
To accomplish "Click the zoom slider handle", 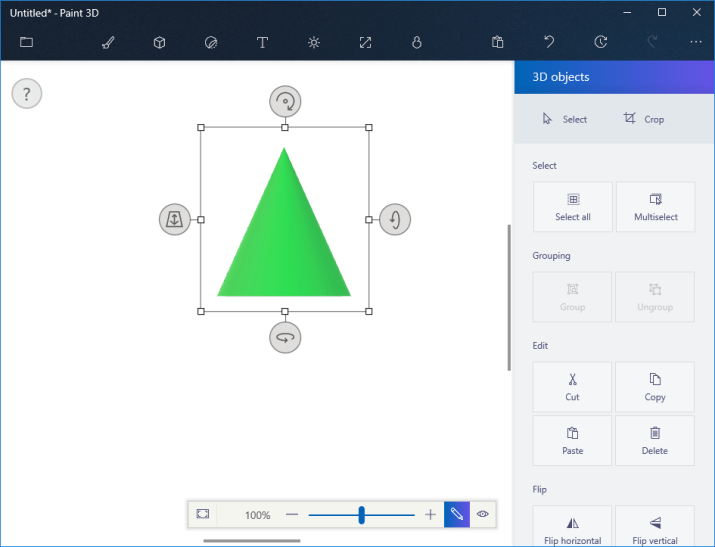I will click(x=362, y=515).
